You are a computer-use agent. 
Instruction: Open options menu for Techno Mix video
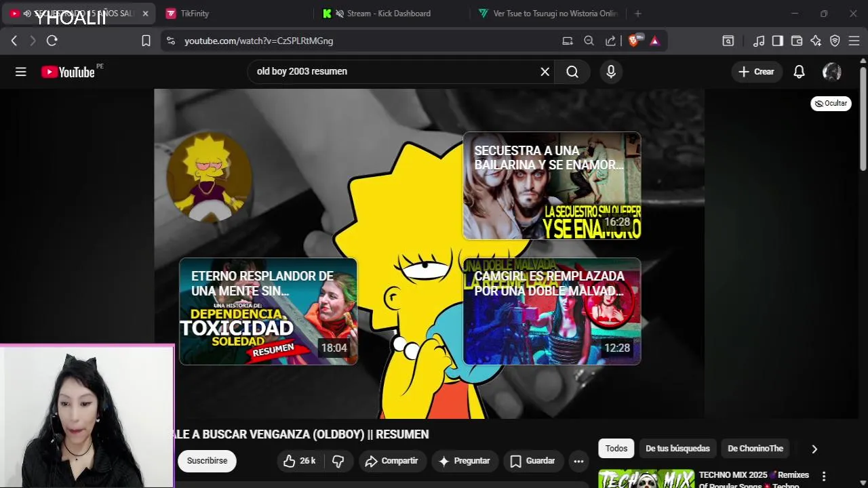point(824,476)
